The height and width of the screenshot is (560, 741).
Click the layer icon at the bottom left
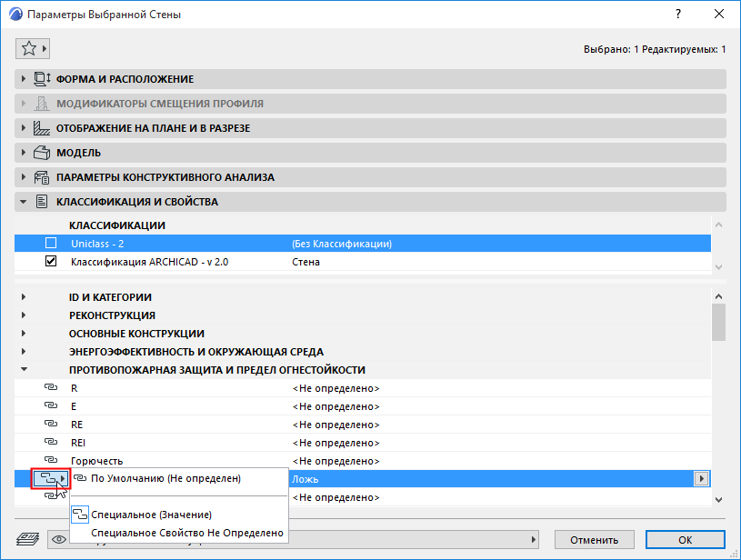pos(28,539)
